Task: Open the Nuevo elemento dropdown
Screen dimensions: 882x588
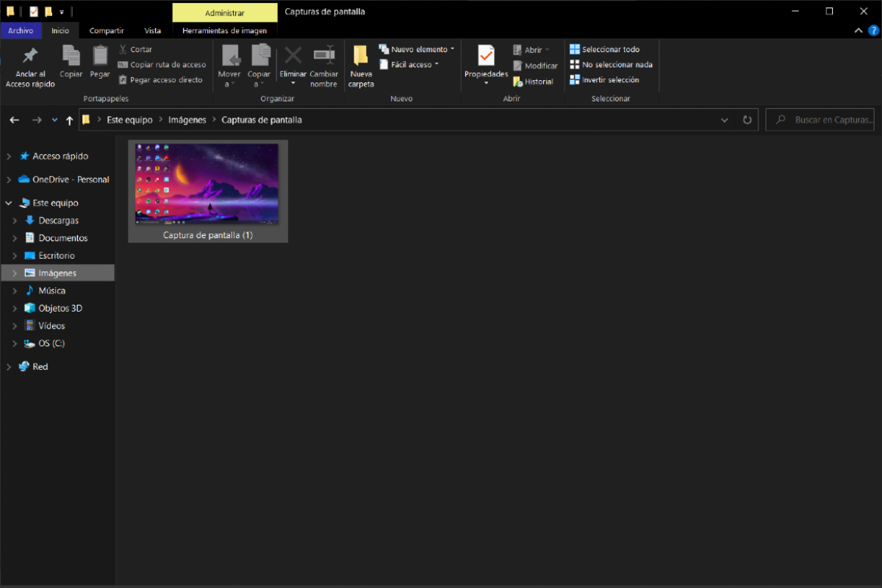Action: 416,49
